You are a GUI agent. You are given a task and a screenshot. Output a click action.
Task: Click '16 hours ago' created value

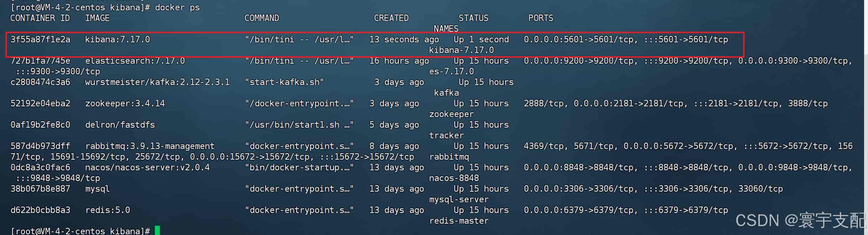399,61
